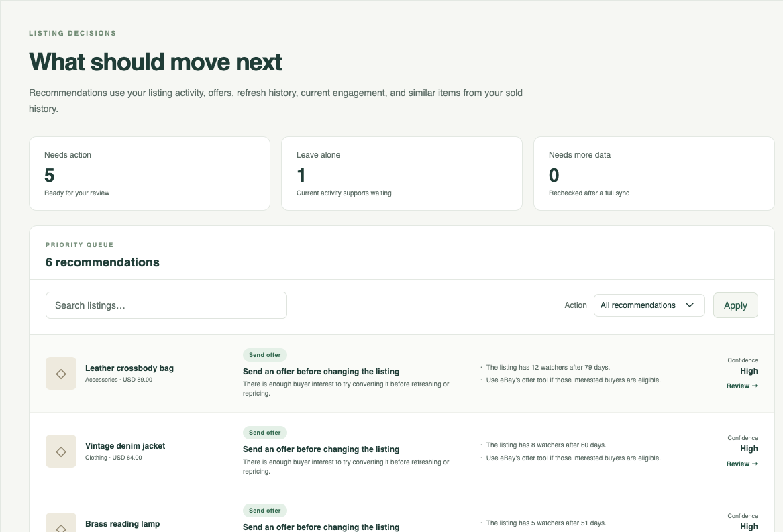Click the LISTING DECISIONS label
The image size is (783, 532).
click(72, 33)
